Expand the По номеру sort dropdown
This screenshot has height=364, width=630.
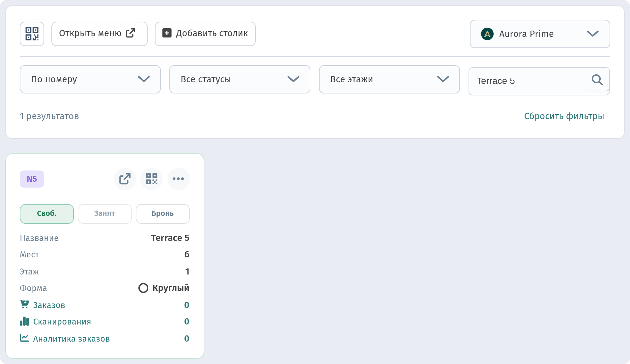[x=90, y=79]
